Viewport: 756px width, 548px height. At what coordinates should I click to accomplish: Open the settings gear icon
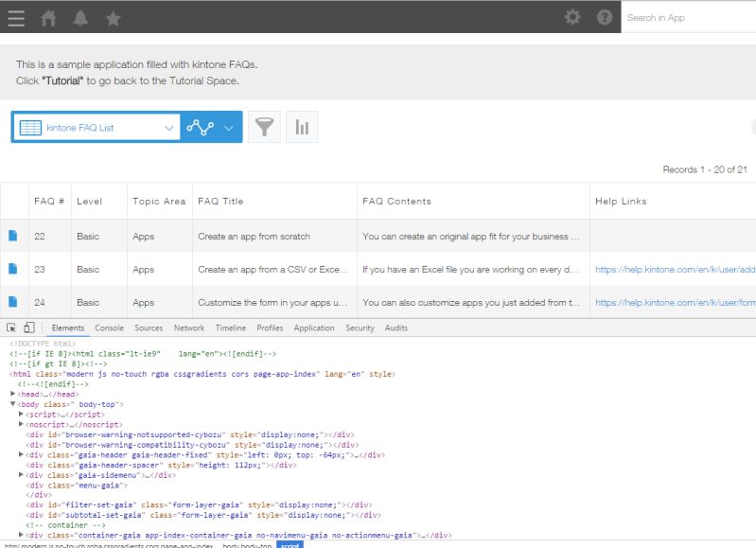pos(572,17)
